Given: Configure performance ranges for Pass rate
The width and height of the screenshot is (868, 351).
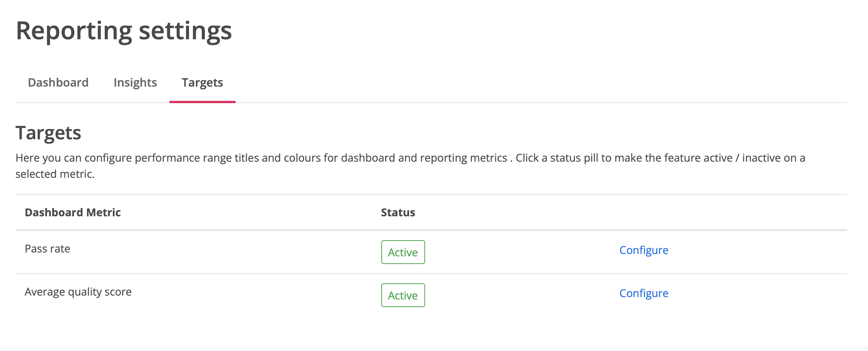Looking at the screenshot, I should 643,250.
